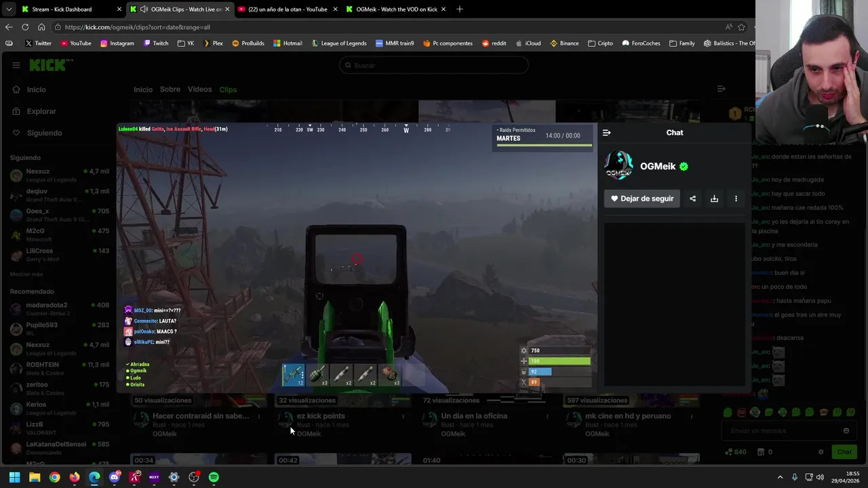Go back in browser

(8, 27)
